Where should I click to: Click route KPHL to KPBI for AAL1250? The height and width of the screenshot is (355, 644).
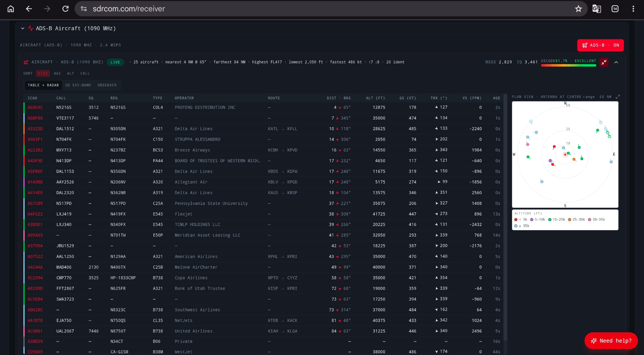[x=283, y=257]
